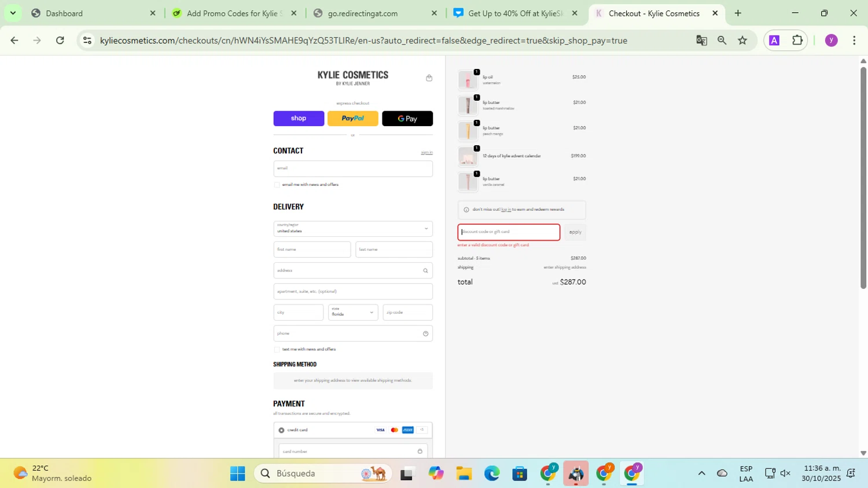Open the Chrome three-dot menu
The width and height of the screenshot is (868, 488).
pos(854,41)
